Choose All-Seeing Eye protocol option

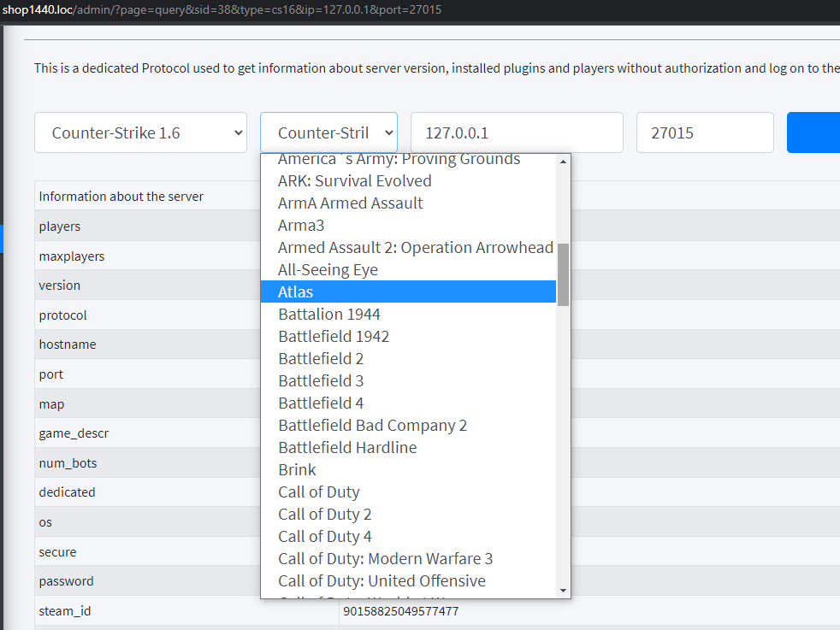coord(328,270)
